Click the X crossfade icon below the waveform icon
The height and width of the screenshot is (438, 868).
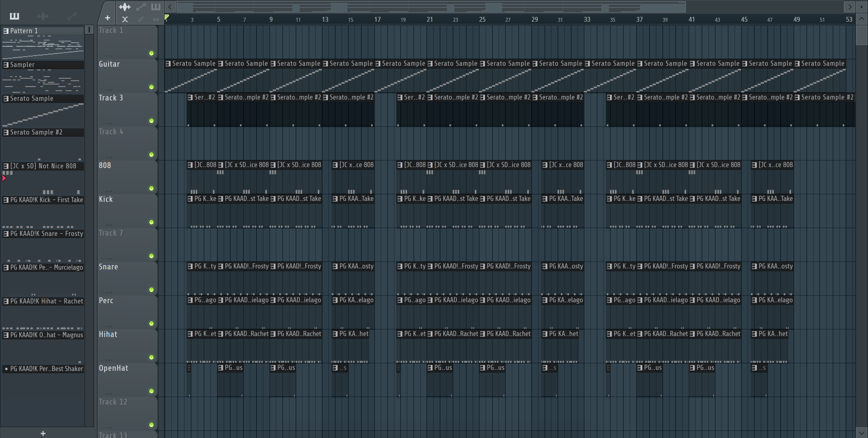(125, 20)
